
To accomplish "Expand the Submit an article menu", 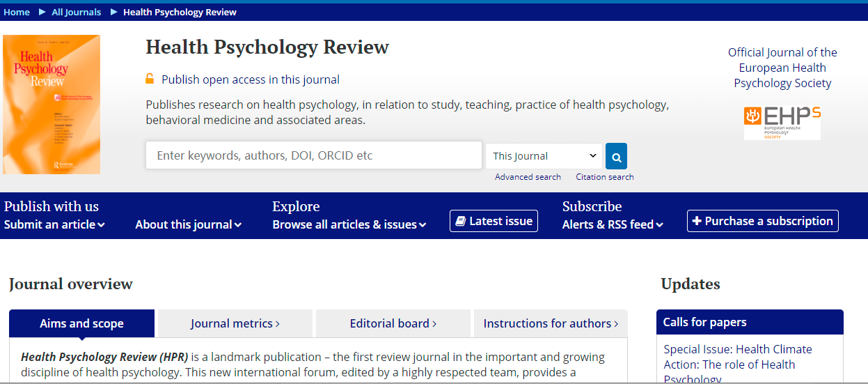I will click(54, 224).
